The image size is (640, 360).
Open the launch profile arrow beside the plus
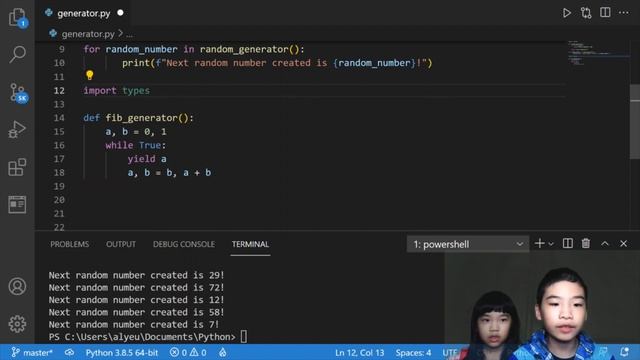coord(551,244)
